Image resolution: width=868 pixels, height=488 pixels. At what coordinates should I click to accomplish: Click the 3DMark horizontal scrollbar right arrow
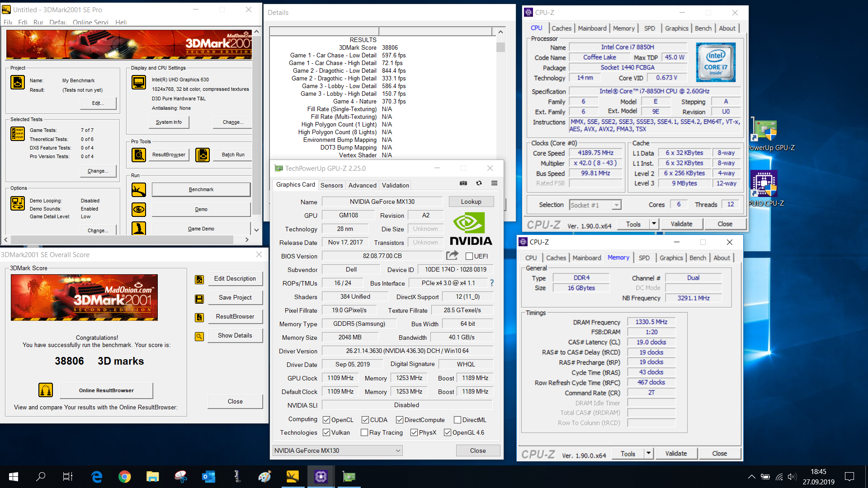point(247,239)
